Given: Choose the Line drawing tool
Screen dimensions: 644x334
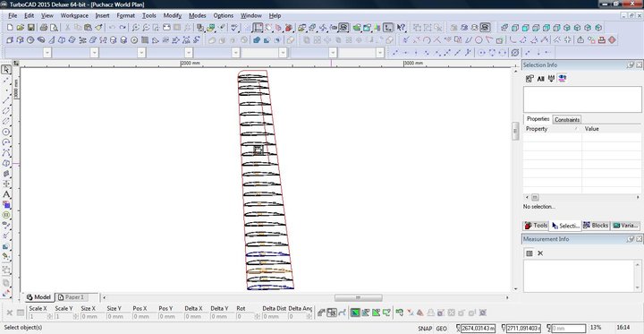Looking at the screenshot, I should (5, 101).
